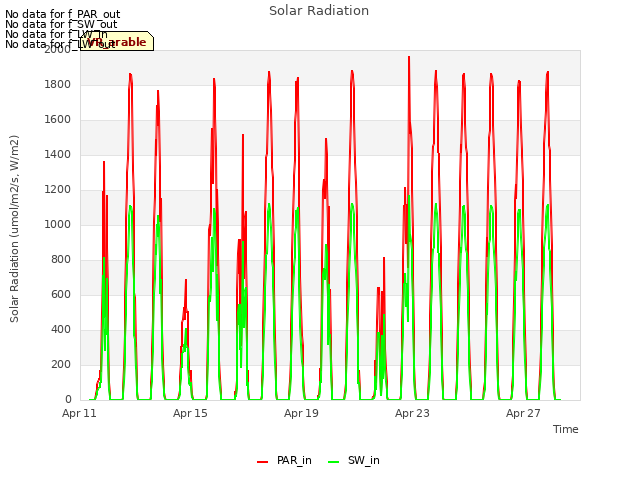This screenshot has width=640, height=480.
Task: Click the 1200 y-axis tick label
Action: (58, 190)
